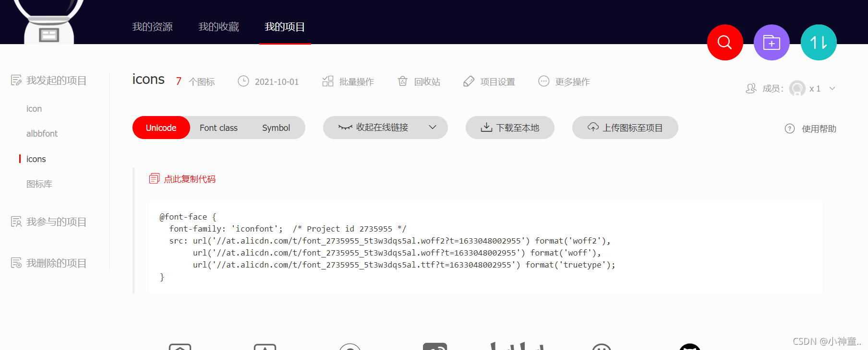
Task: Click the 回收站 recycle bin icon
Action: tap(403, 81)
